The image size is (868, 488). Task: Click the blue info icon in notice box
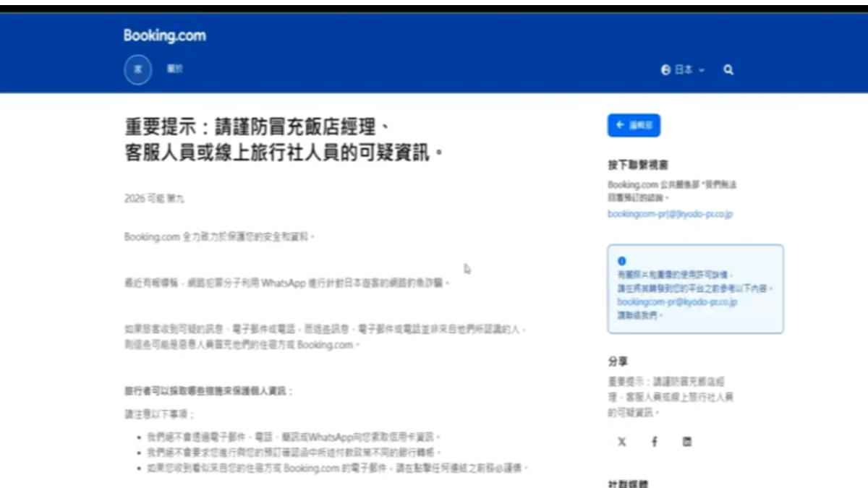tap(621, 261)
